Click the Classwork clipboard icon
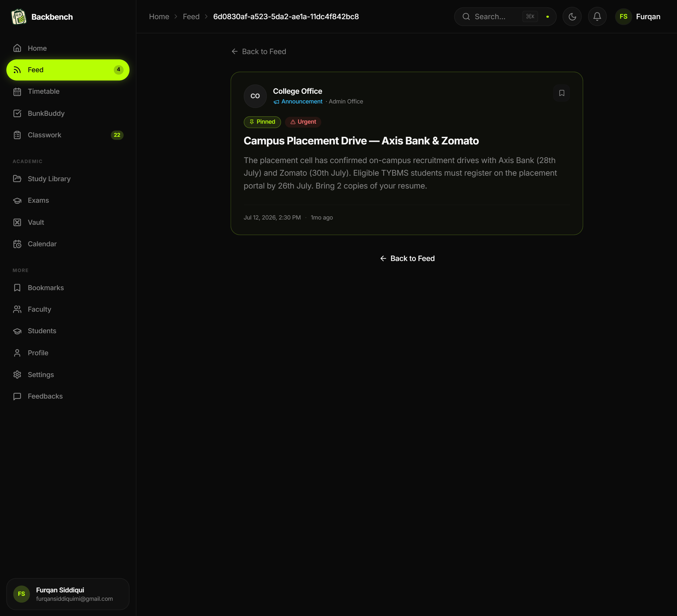This screenshot has height=616, width=677. (17, 135)
